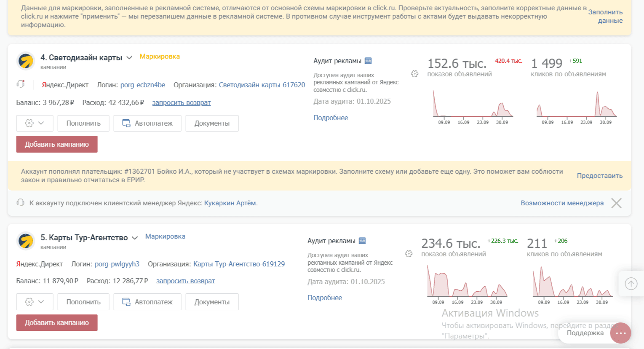Open Подробнее audit details for Карты Тур-Агентство
This screenshot has height=349, width=644.
(x=325, y=298)
